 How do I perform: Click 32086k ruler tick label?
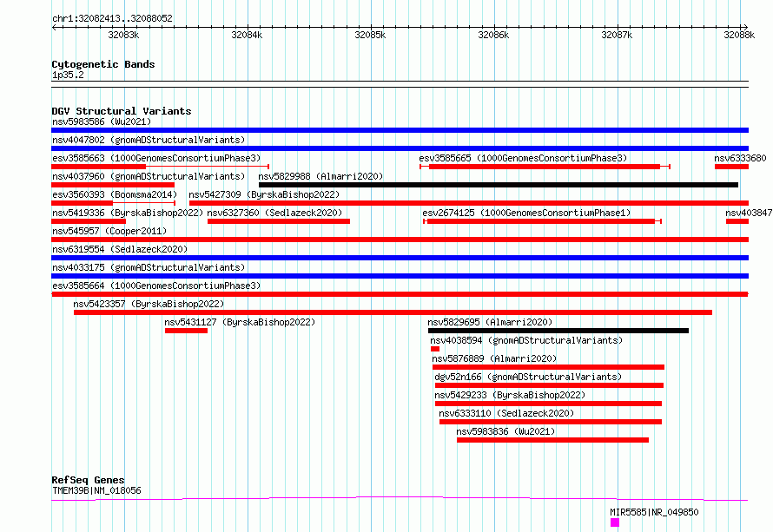(493, 35)
